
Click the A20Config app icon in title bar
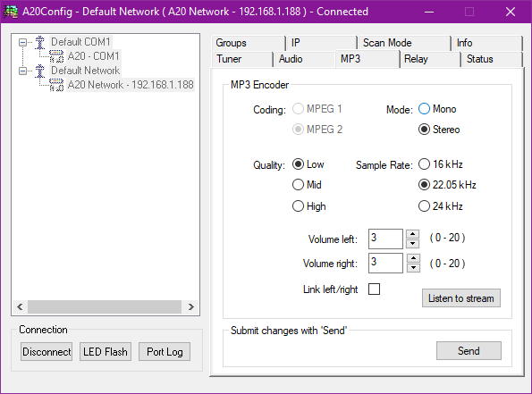[11, 12]
